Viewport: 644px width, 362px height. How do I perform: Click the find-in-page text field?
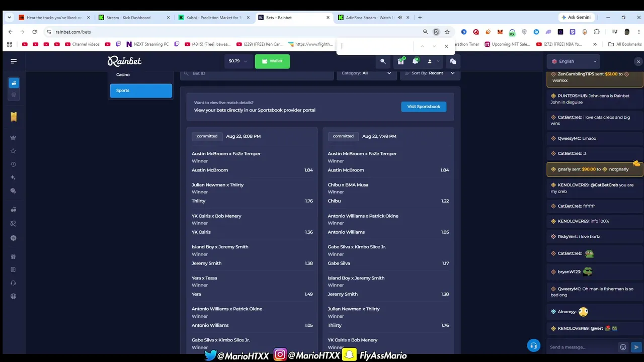377,46
